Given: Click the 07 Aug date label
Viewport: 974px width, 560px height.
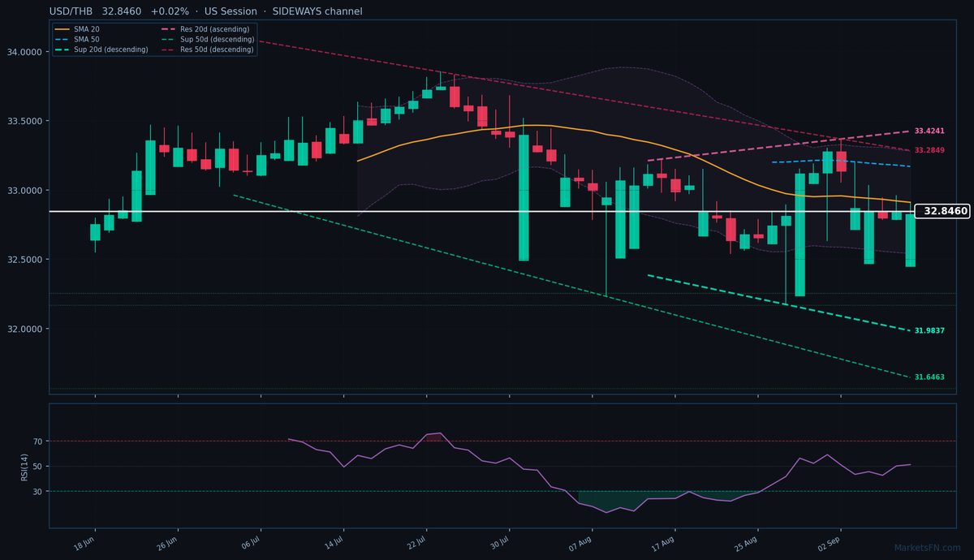Looking at the screenshot, I should (x=581, y=542).
